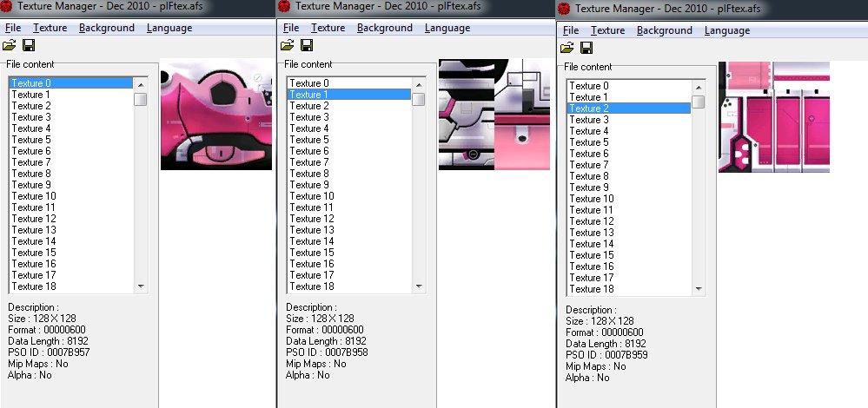The image size is (868, 408).
Task: Save icon in left window toolbar
Action: pos(28,45)
